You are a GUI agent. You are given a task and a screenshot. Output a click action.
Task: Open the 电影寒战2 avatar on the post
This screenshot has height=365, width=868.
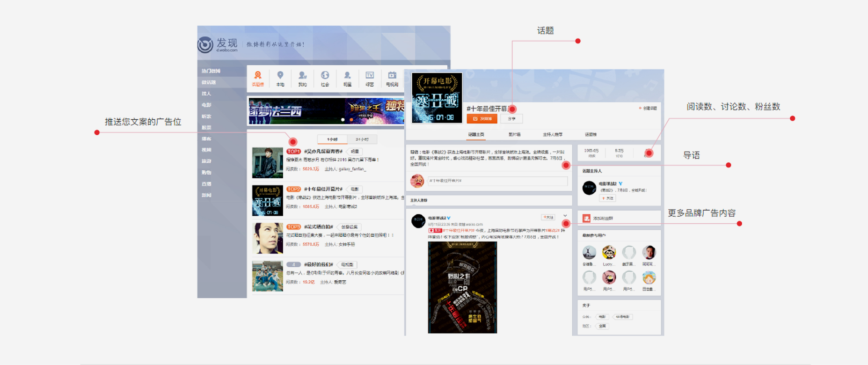tap(418, 221)
